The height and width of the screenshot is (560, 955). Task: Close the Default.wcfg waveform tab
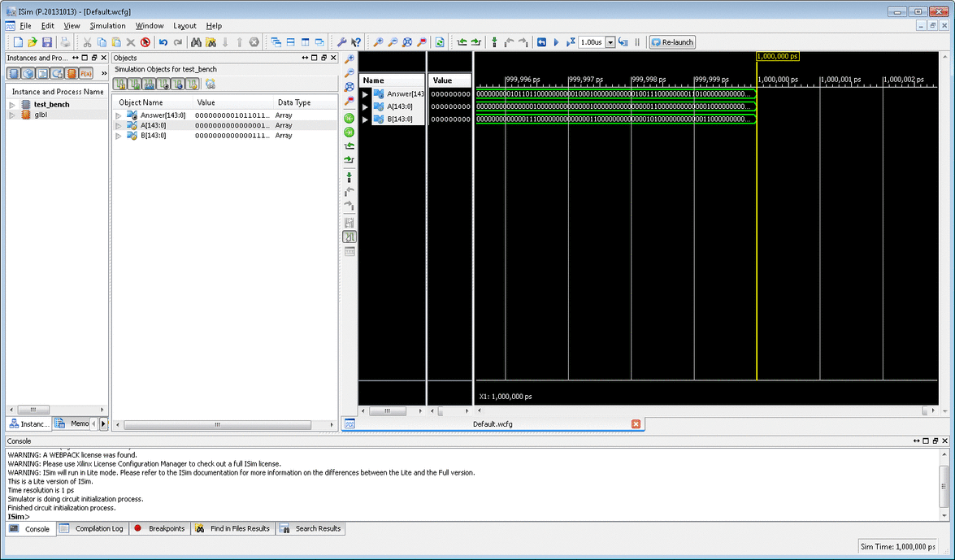tap(636, 423)
